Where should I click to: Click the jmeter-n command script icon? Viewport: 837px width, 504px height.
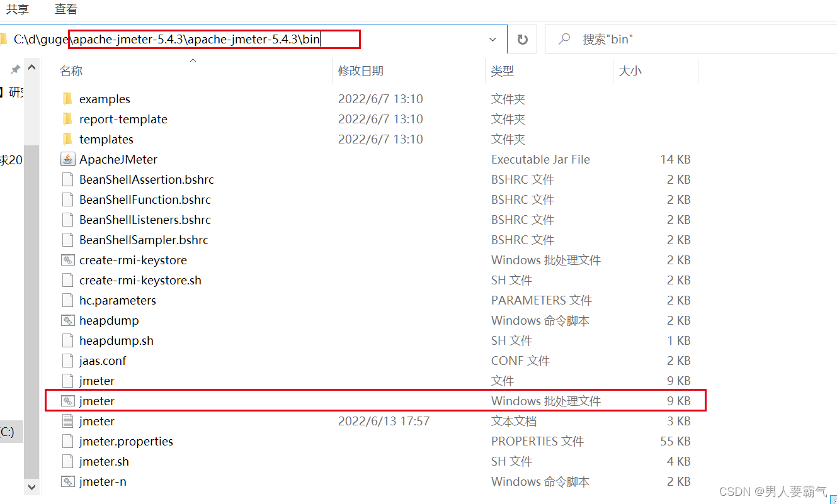(x=68, y=481)
